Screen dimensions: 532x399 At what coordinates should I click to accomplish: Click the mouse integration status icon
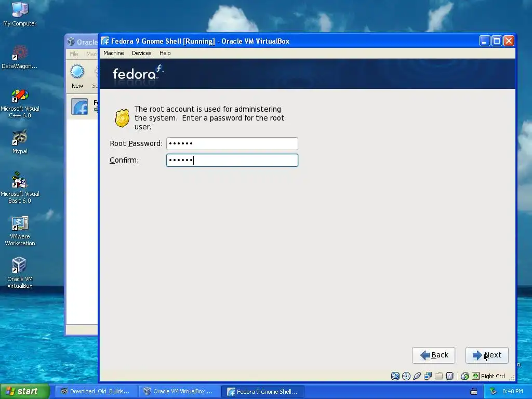[465, 376]
